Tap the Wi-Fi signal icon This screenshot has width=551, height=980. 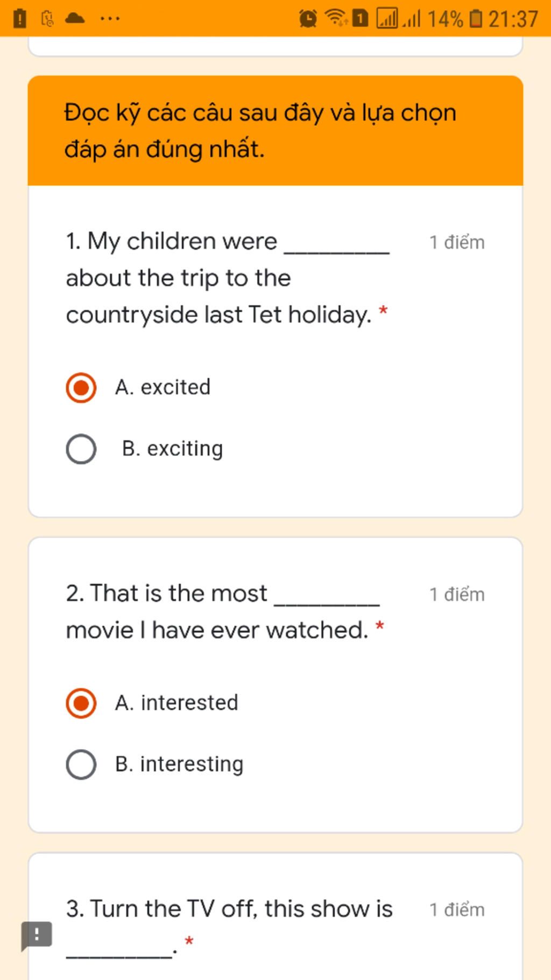(x=336, y=18)
